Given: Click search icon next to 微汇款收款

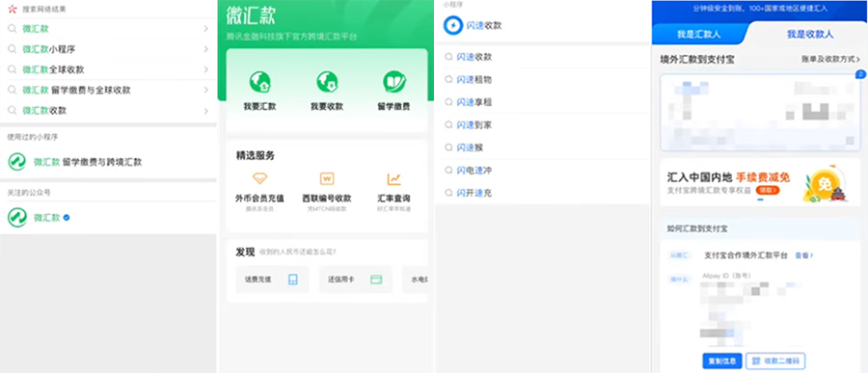Looking at the screenshot, I should tap(12, 111).
